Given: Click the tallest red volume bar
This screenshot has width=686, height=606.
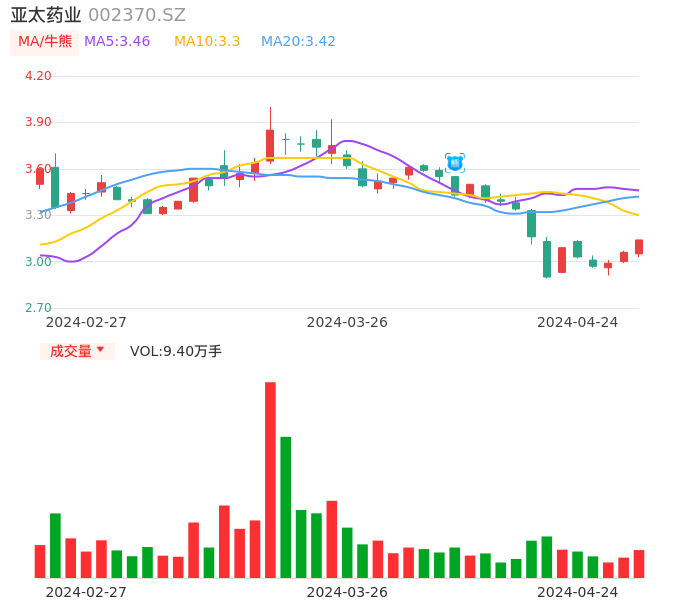Looking at the screenshot, I should [x=270, y=480].
